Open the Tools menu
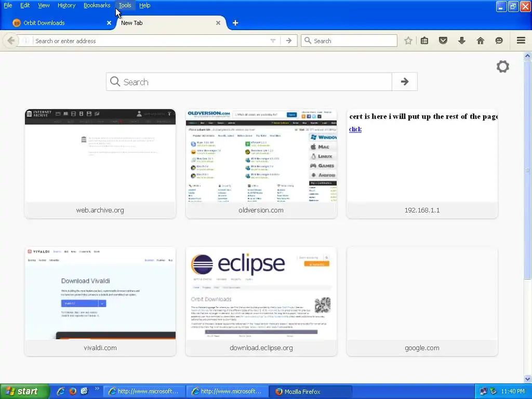Screen dimensions: 532x399 [x=125, y=5]
